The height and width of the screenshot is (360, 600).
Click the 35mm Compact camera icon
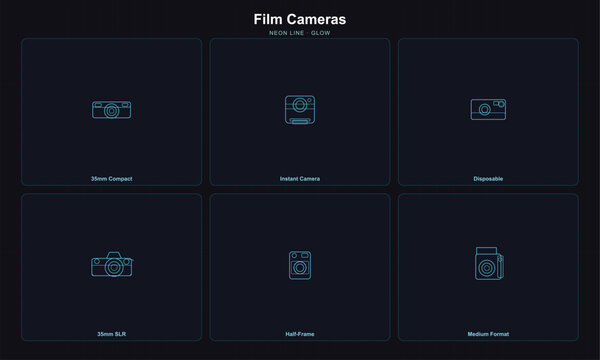click(x=111, y=110)
